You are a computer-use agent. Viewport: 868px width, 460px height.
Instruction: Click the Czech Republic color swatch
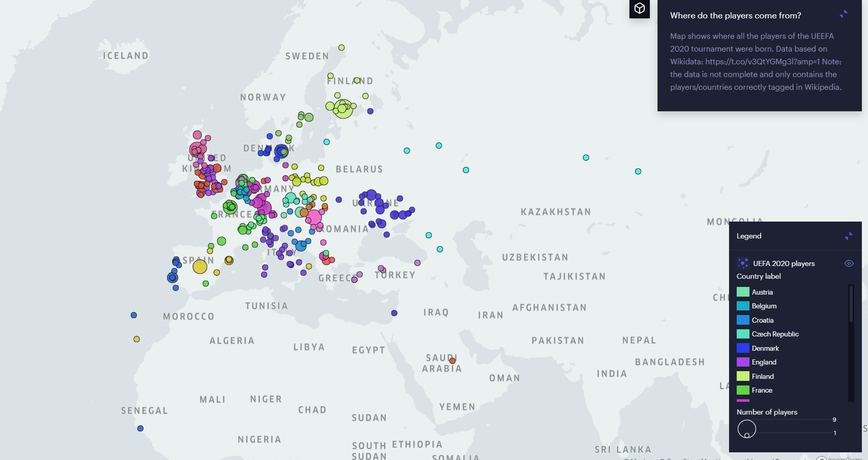[743, 334]
